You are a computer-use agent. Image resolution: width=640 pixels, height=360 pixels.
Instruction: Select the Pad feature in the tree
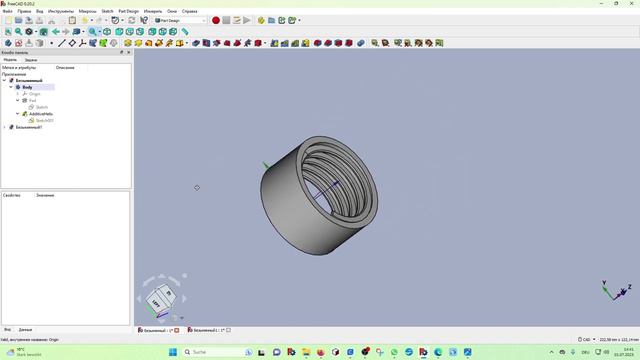(x=33, y=100)
